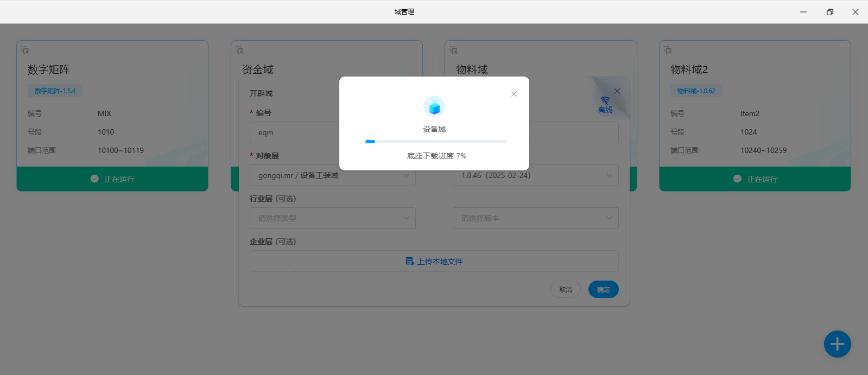Click the select icon on 物料域 card
868x375 pixels.
[453, 50]
